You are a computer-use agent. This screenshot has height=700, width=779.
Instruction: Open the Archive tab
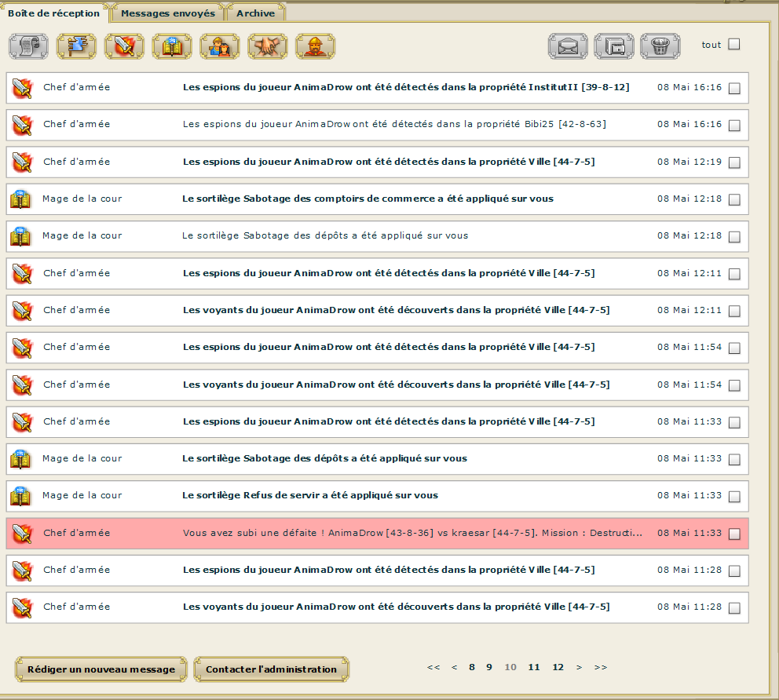click(255, 13)
